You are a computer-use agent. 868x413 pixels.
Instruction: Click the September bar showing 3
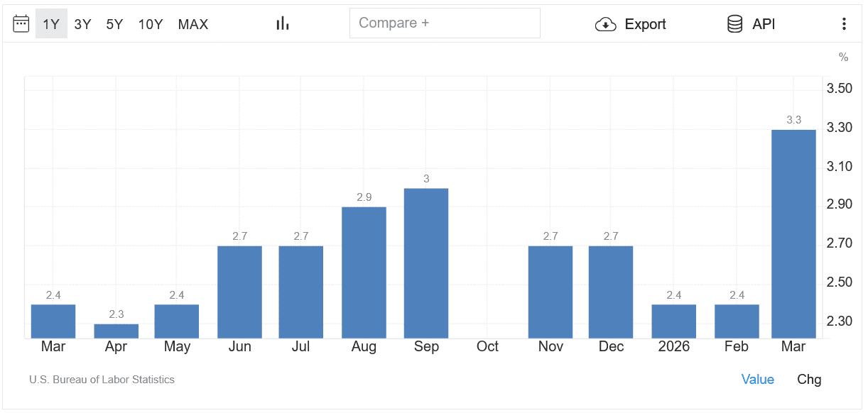426,263
